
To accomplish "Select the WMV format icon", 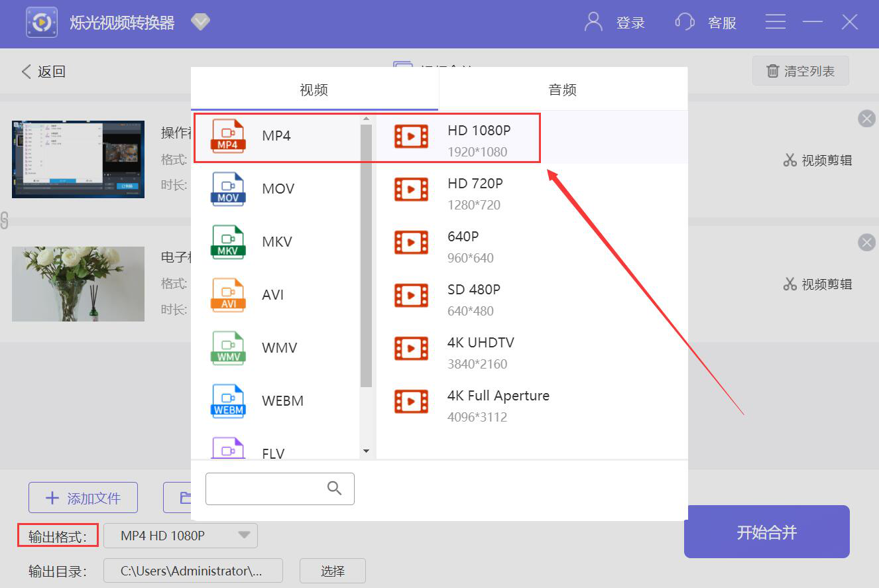I will pyautogui.click(x=228, y=348).
